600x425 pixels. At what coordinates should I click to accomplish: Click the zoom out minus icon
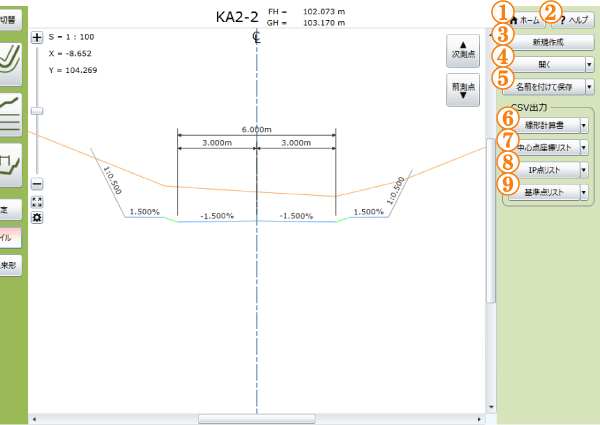[37, 184]
